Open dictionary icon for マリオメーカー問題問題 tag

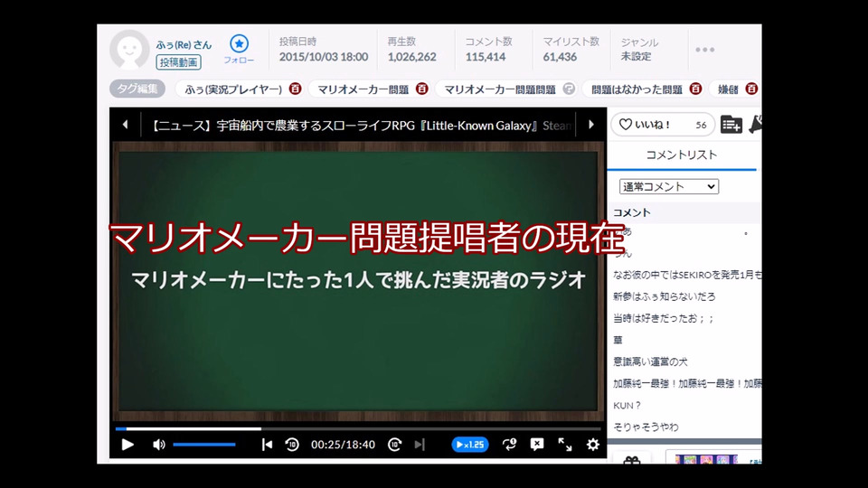click(569, 89)
